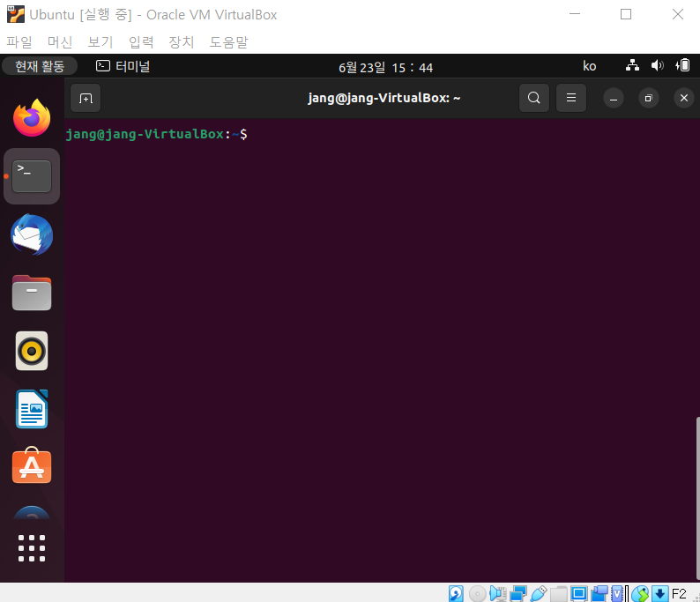
Task: Open the 터미널 app menu in top bar
Action: coord(123,66)
